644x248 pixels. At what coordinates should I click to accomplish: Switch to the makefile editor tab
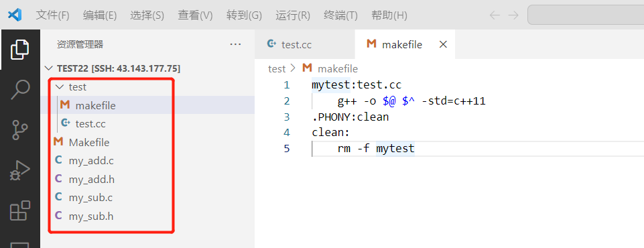click(405, 44)
